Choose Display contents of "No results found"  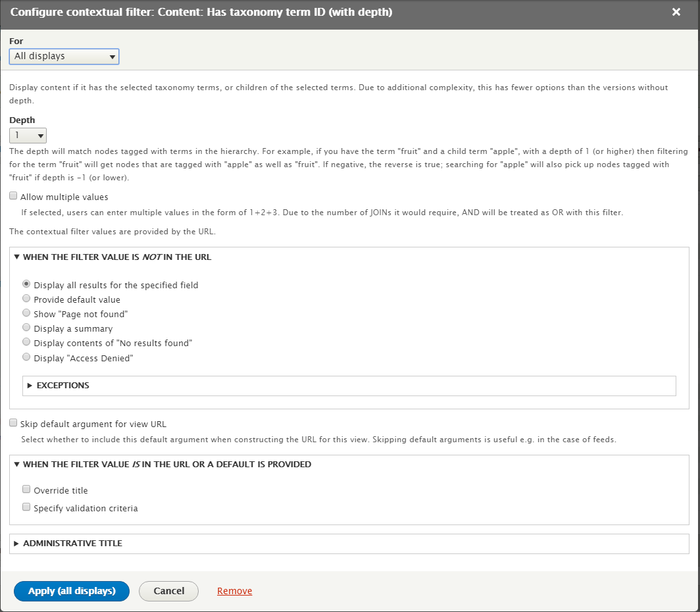click(x=26, y=342)
